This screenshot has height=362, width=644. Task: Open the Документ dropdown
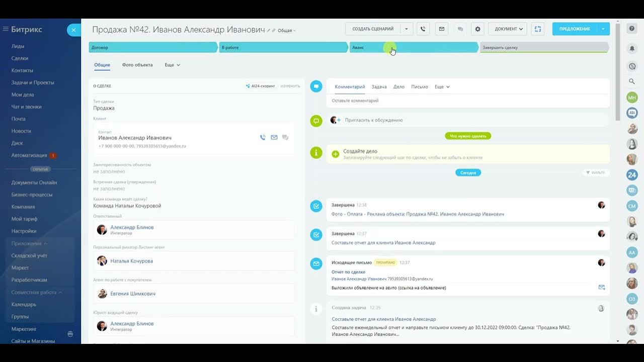click(508, 29)
